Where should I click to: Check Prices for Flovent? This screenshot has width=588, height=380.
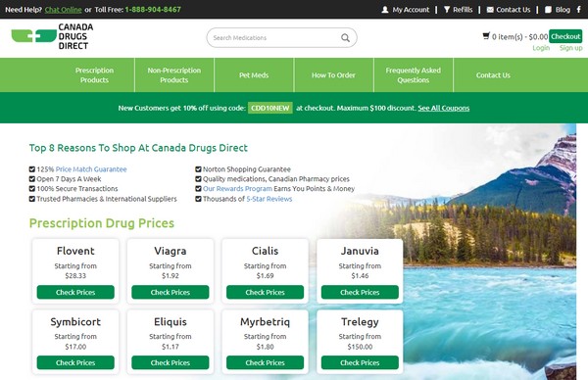point(75,292)
